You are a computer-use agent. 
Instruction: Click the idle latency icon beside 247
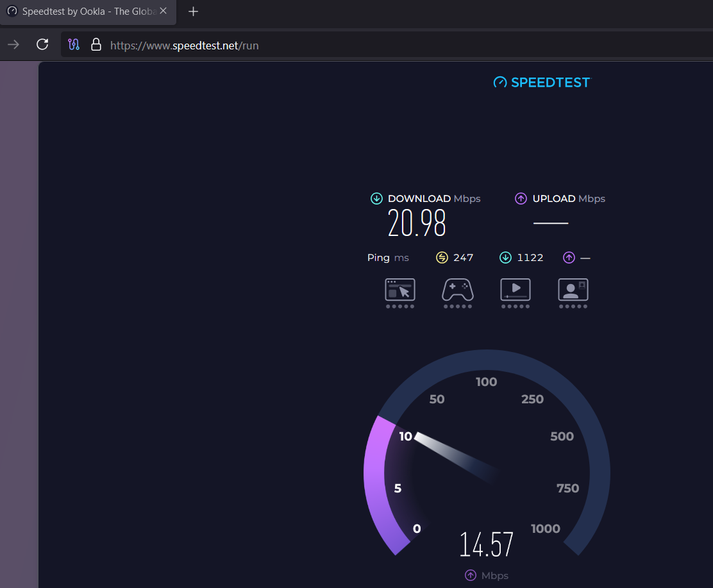click(442, 258)
